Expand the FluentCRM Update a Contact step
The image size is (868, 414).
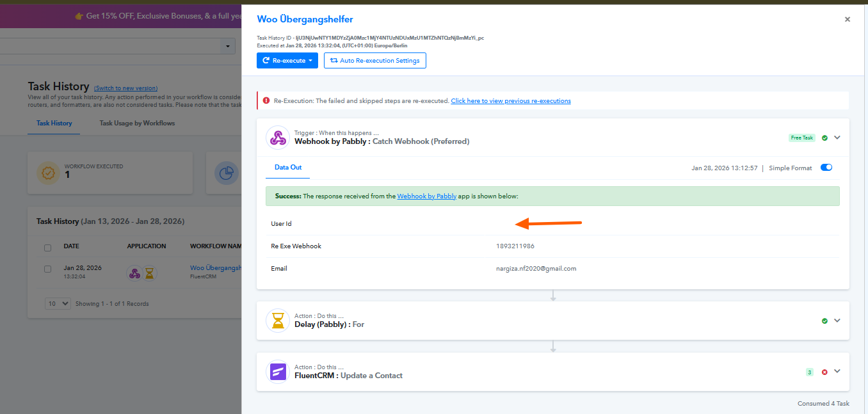[837, 372]
